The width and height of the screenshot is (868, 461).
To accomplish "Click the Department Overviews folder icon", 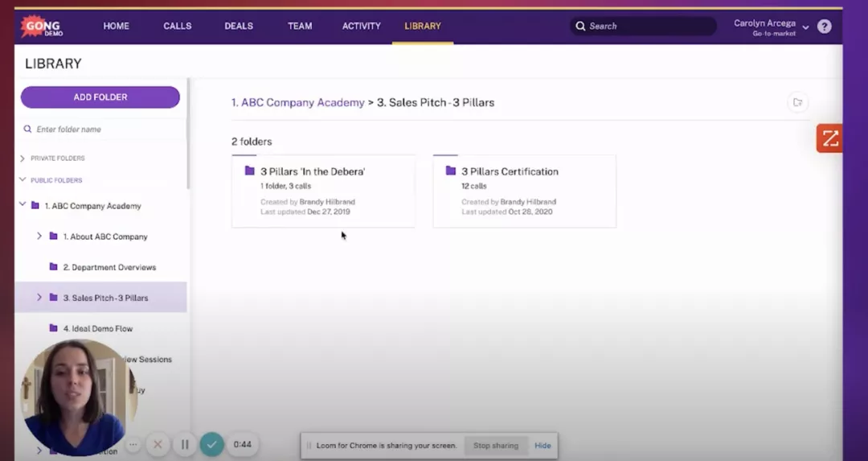I will (54, 266).
